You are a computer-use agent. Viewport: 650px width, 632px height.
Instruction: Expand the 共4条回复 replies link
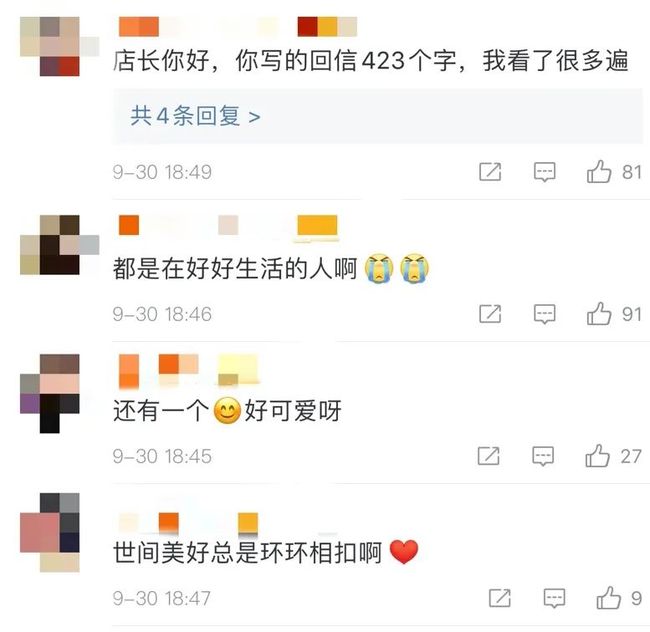click(195, 116)
